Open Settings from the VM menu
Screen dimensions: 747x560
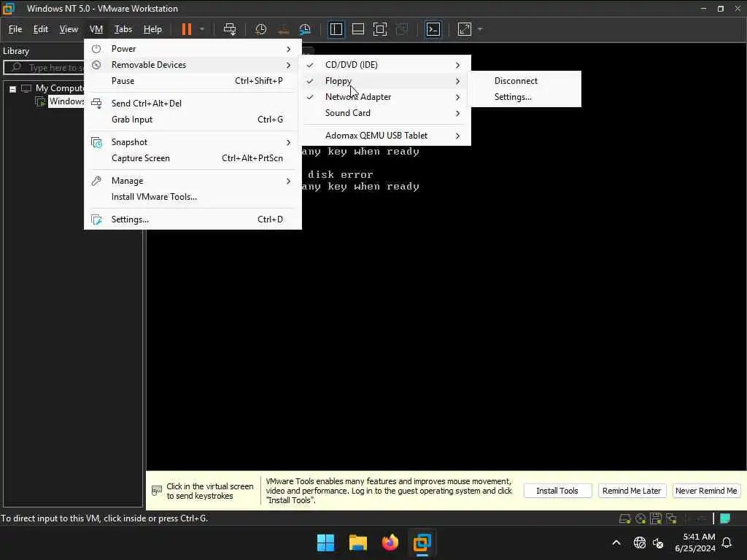coord(193,219)
